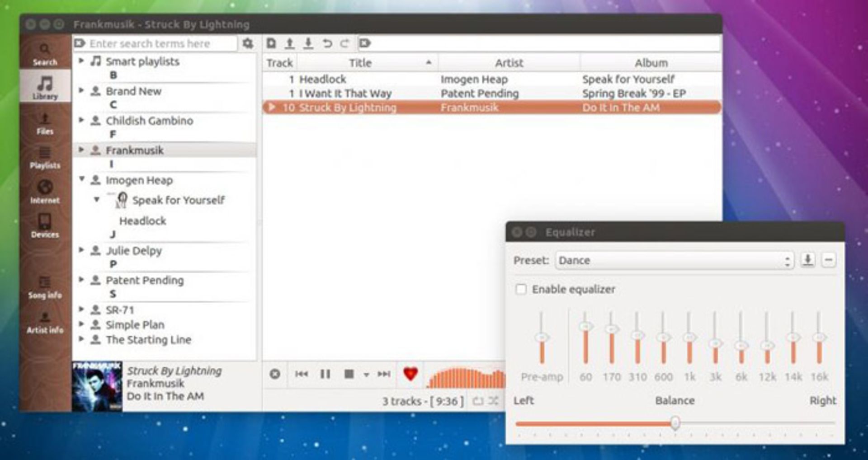868x460 pixels.
Task: Select the Headlock track row
Action: click(491, 80)
